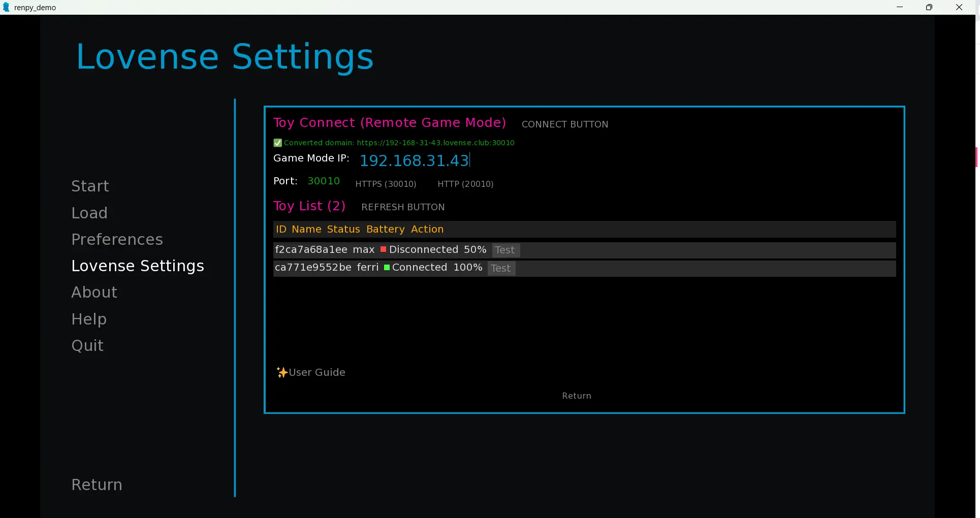Click the renpy_demo app icon in title bar
This screenshot has width=980, height=518.
tap(6, 7)
